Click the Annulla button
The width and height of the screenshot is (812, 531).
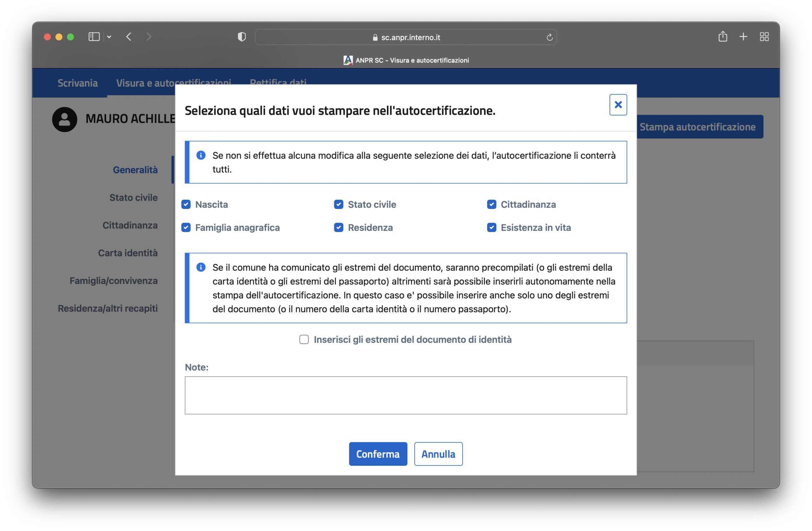pyautogui.click(x=438, y=454)
